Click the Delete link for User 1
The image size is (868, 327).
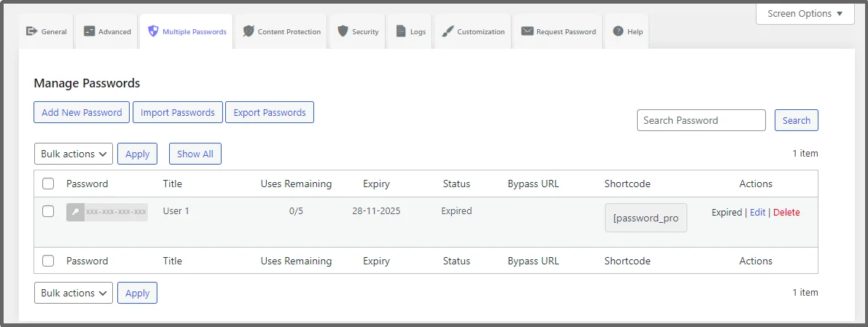[x=786, y=212]
